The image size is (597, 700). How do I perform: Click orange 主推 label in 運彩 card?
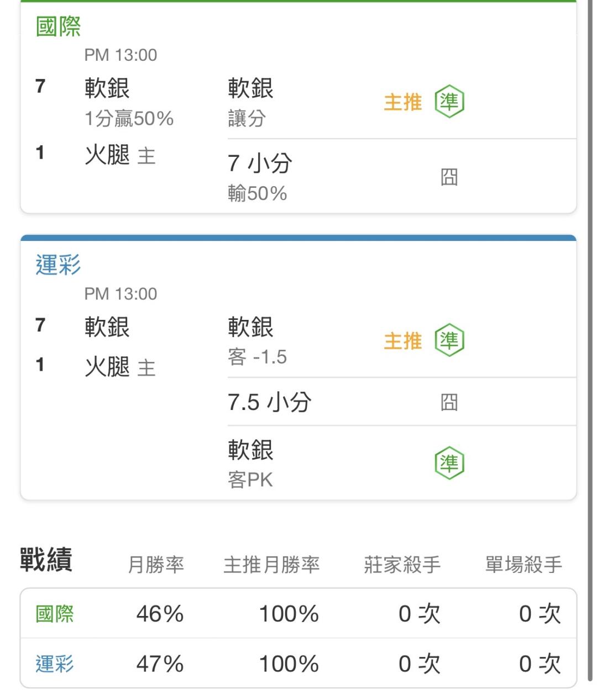pyautogui.click(x=403, y=341)
